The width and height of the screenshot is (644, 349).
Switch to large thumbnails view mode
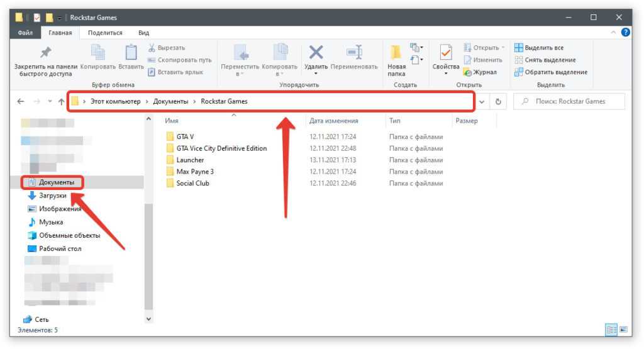click(x=623, y=330)
